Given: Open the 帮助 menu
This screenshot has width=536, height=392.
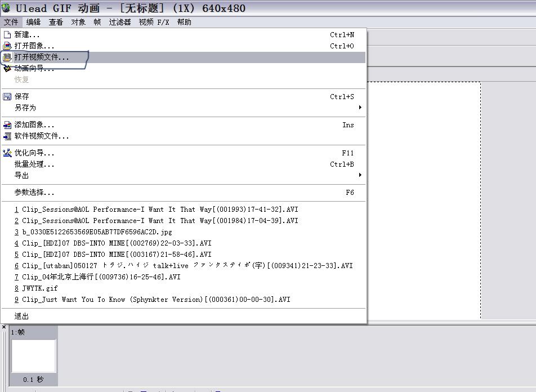Looking at the screenshot, I should pos(184,22).
